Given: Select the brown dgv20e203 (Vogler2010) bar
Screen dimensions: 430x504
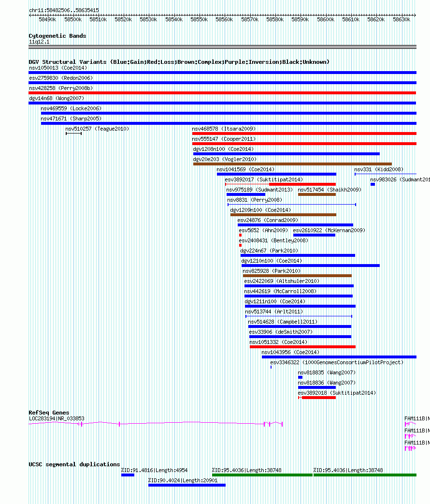Looking at the screenshot, I should point(292,164).
